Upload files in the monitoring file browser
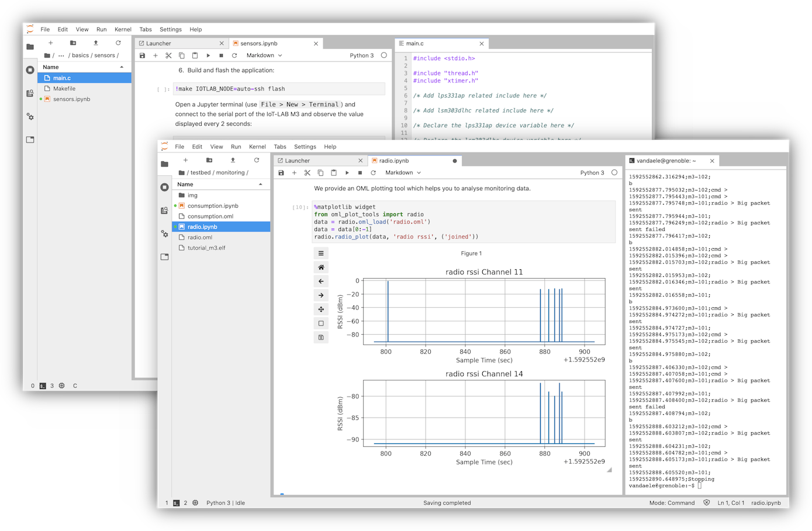Viewport: 812px width, 531px height. point(233,160)
